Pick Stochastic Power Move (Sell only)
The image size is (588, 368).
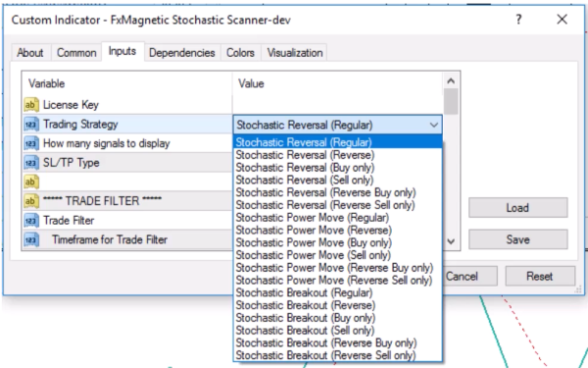coord(337,255)
